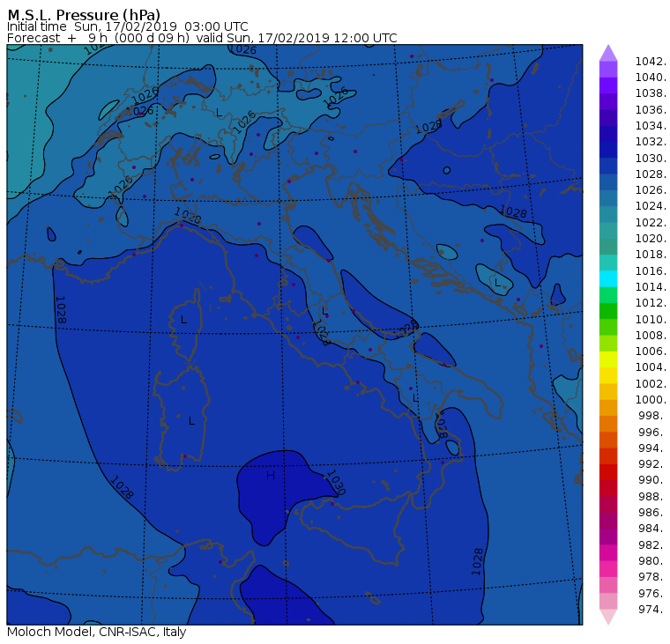Screen dimensions: 670x644
Task: Click the 'H' high-pressure marker north of Sicily
Action: pos(270,476)
